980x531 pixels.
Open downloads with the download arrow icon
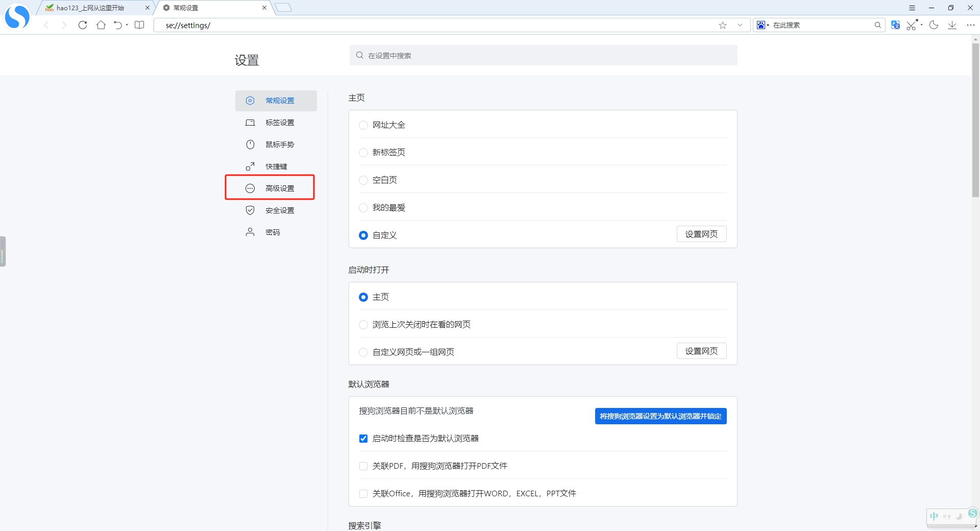(952, 25)
